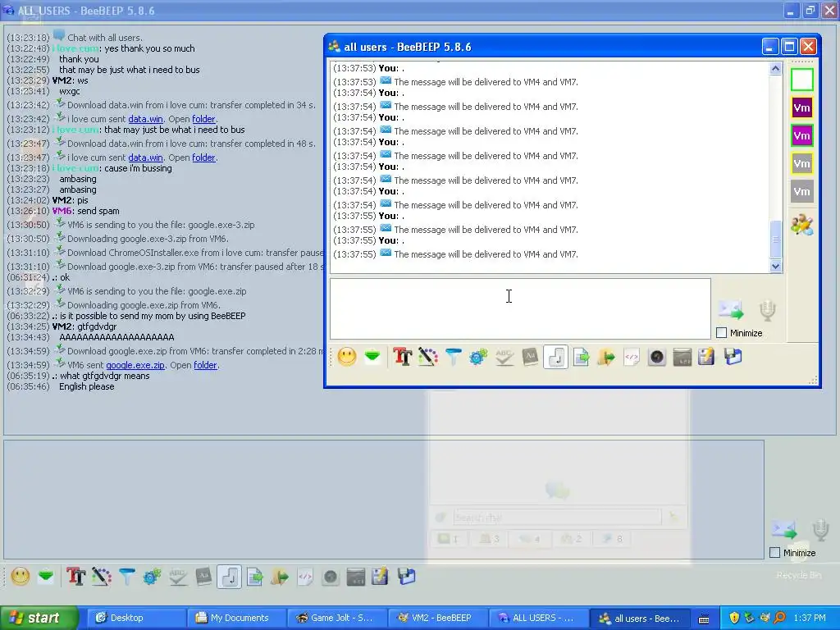The image size is (840, 630).
Task: Select gray Vm avatar with yellow border
Action: click(802, 163)
